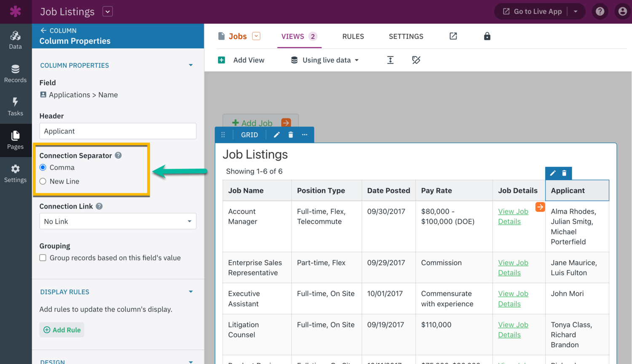Open the Tasks section in sidebar
The image size is (632, 364).
click(x=16, y=107)
